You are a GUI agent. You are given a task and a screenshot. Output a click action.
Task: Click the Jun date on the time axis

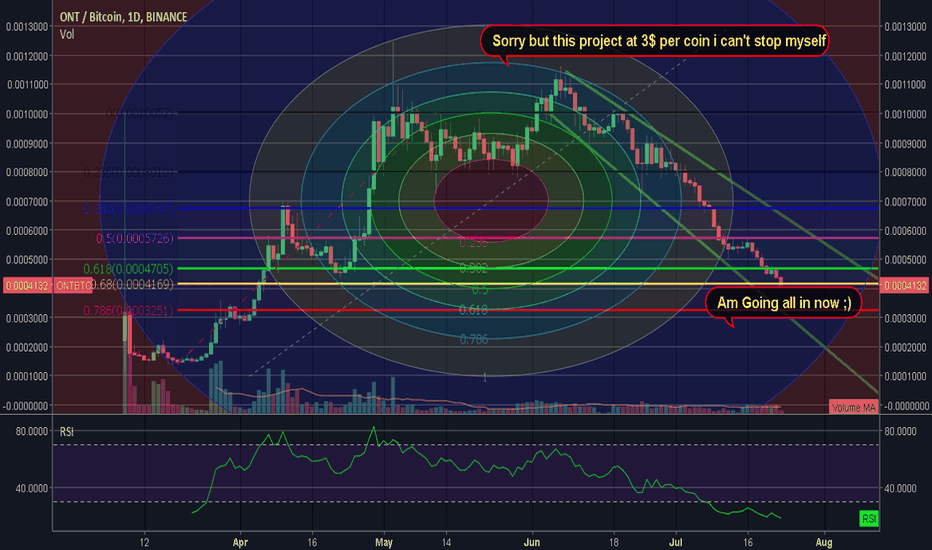tap(531, 542)
